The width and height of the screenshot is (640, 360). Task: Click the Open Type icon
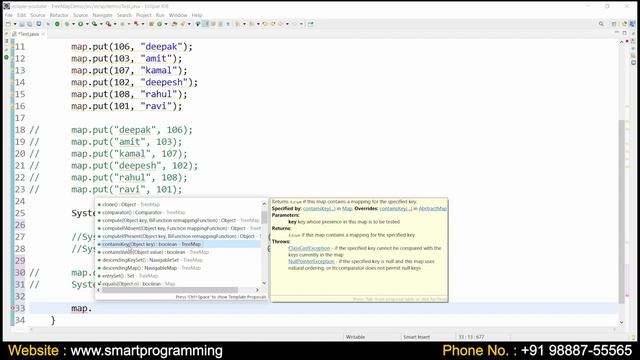tap(174, 24)
